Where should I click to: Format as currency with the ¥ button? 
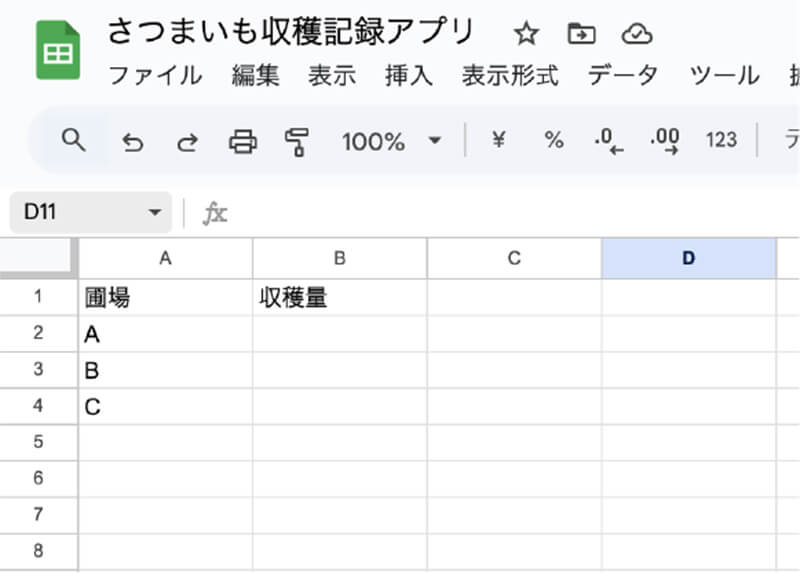pyautogui.click(x=498, y=141)
